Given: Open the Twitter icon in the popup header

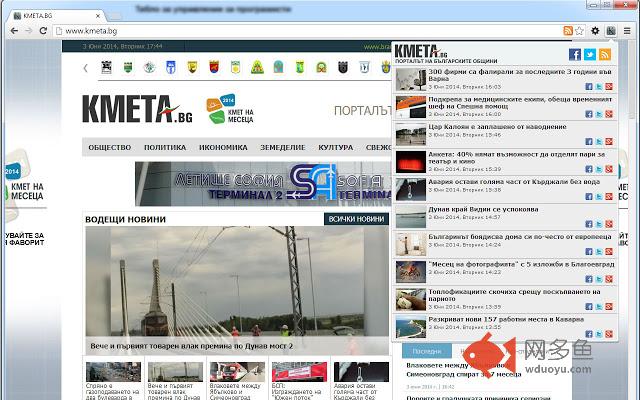Looking at the screenshot, I should (590, 54).
